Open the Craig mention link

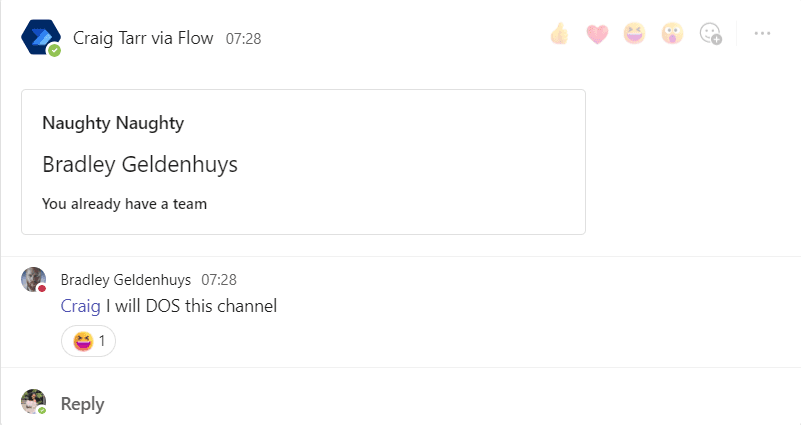[x=80, y=306]
